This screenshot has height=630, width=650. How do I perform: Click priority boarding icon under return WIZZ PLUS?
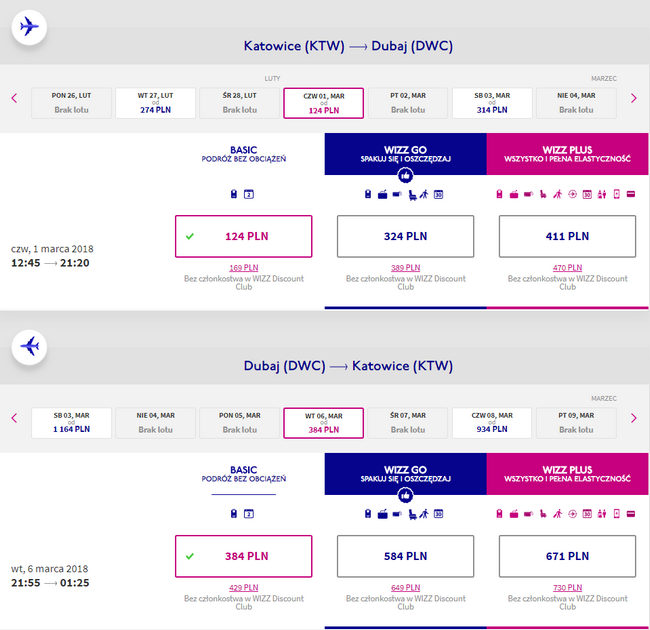[x=558, y=514]
